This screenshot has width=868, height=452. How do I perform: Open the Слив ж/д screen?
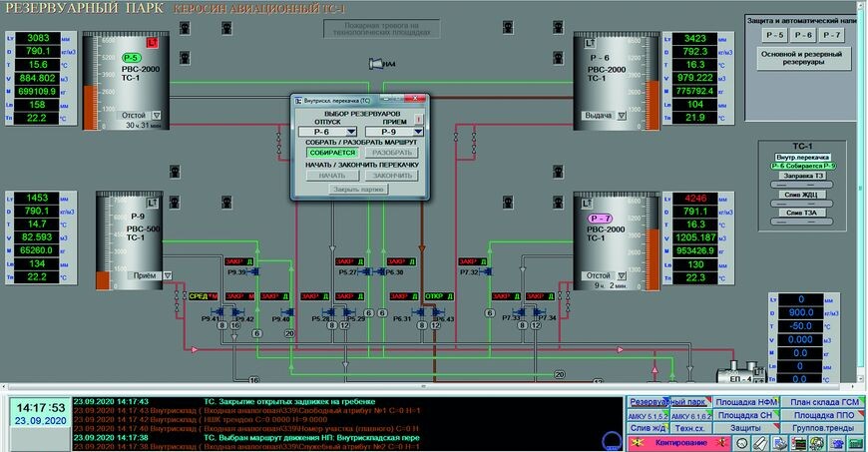point(648,428)
